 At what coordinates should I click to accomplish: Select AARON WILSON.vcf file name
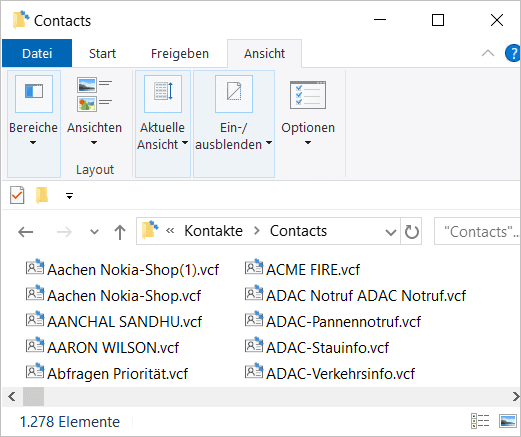tap(113, 348)
